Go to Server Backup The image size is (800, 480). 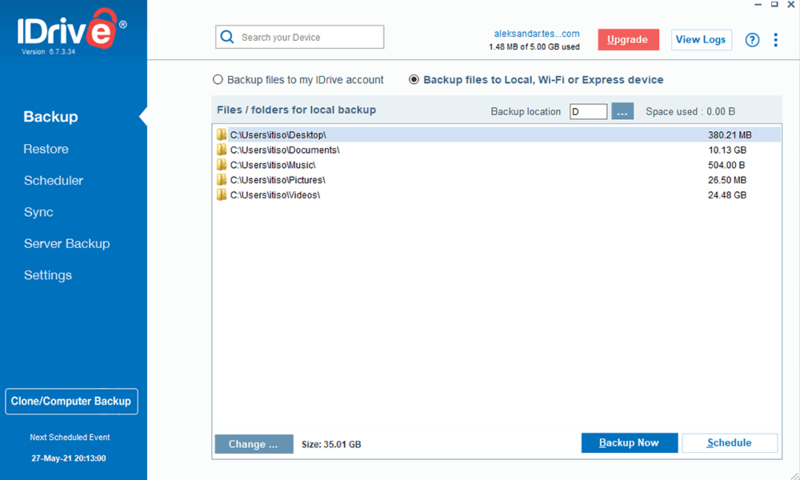tap(67, 244)
